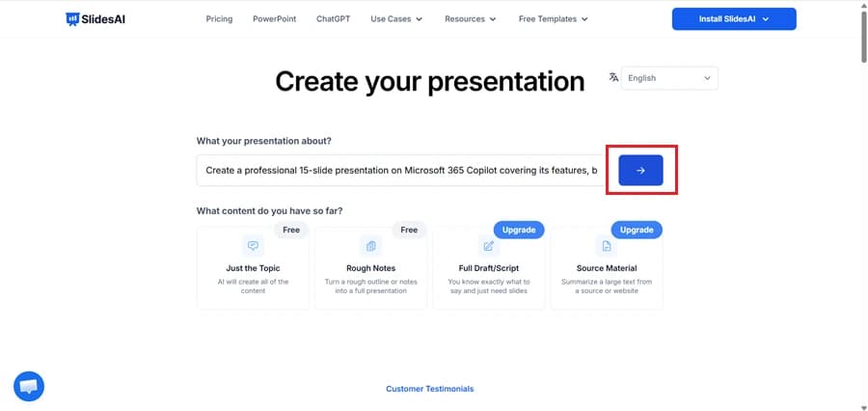The height and width of the screenshot is (411, 868).
Task: Select the Just the Topic card
Action: (253, 267)
